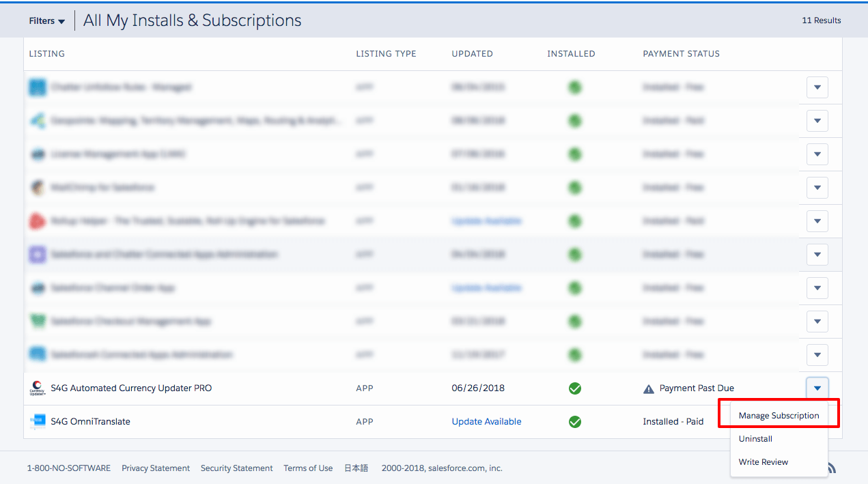The height and width of the screenshot is (484, 868).
Task: Click the Installed - Paid status for S4G OmniTranslate
Action: [x=673, y=422]
